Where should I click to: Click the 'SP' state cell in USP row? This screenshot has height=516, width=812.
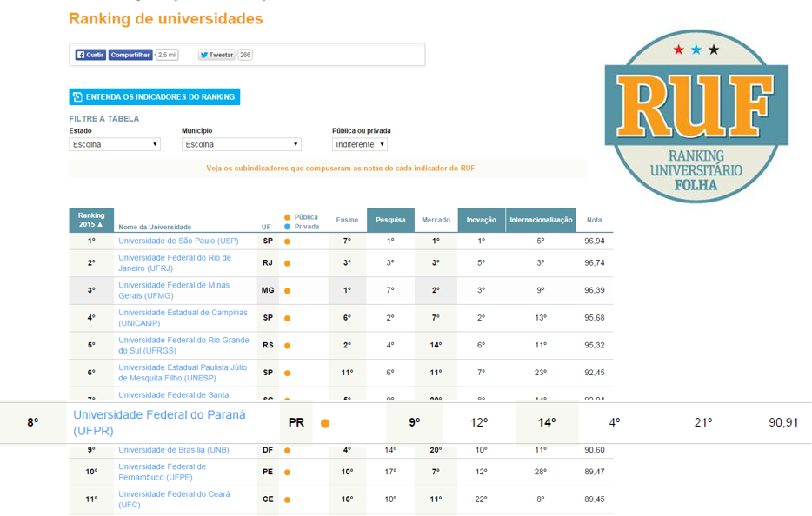pyautogui.click(x=268, y=241)
